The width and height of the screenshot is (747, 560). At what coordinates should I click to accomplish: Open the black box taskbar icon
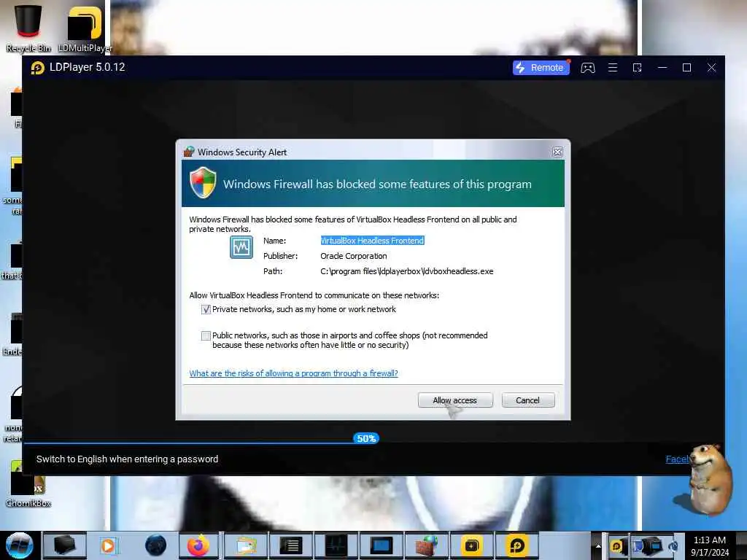coord(65,545)
